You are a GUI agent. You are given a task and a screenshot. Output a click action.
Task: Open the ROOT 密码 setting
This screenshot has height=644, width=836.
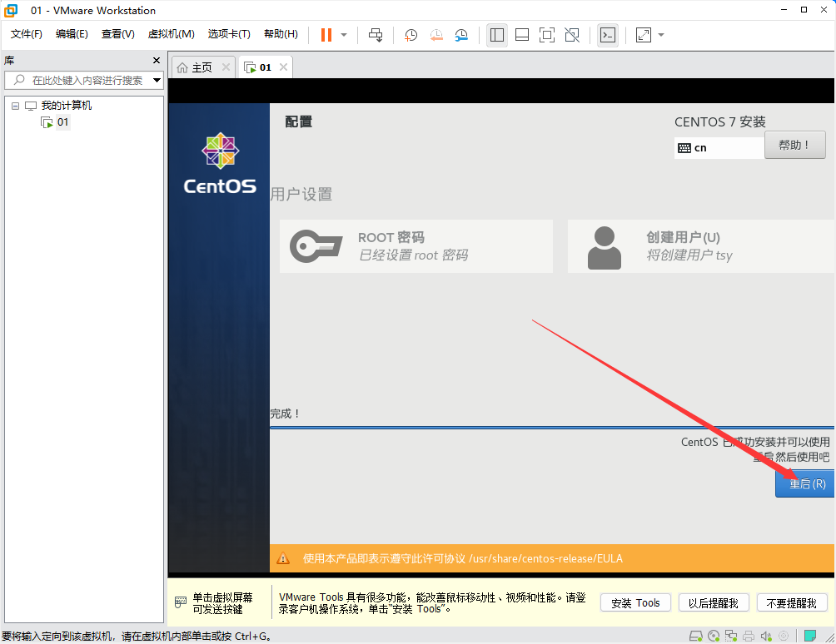416,246
